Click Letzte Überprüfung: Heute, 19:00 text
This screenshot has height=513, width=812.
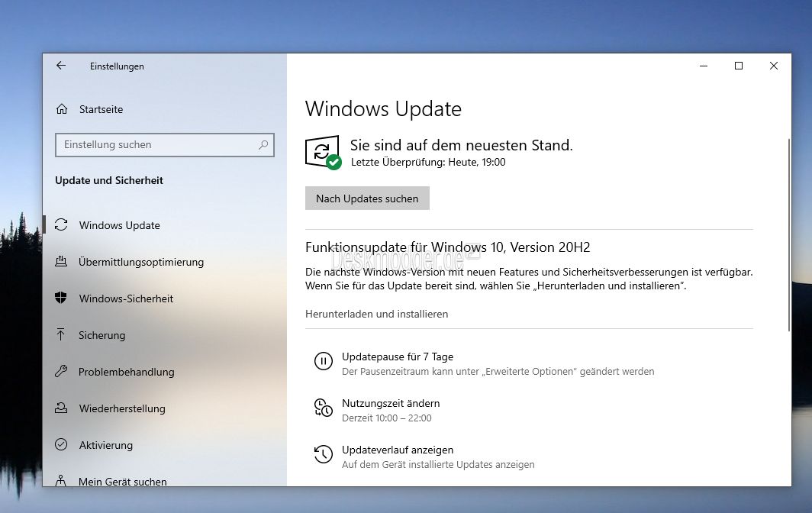click(x=428, y=162)
